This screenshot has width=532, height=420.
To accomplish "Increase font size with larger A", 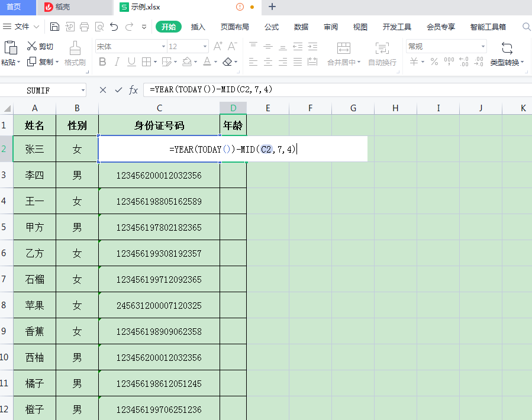I will 218,46.
